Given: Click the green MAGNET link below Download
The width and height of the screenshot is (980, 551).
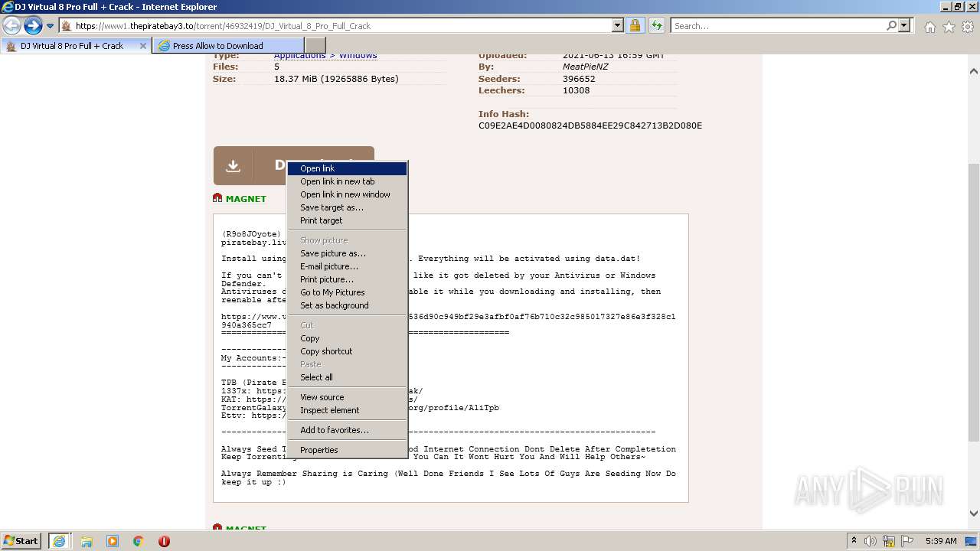Looking at the screenshot, I should click(x=246, y=199).
